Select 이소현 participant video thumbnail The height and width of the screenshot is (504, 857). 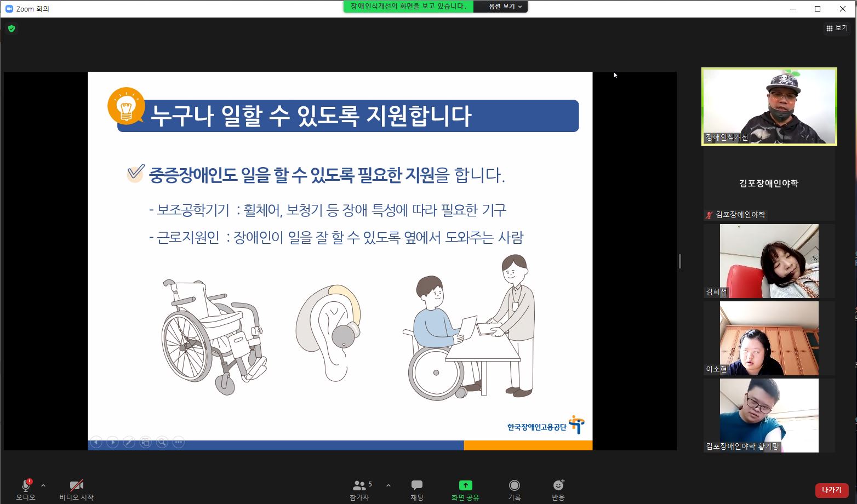[x=769, y=338]
